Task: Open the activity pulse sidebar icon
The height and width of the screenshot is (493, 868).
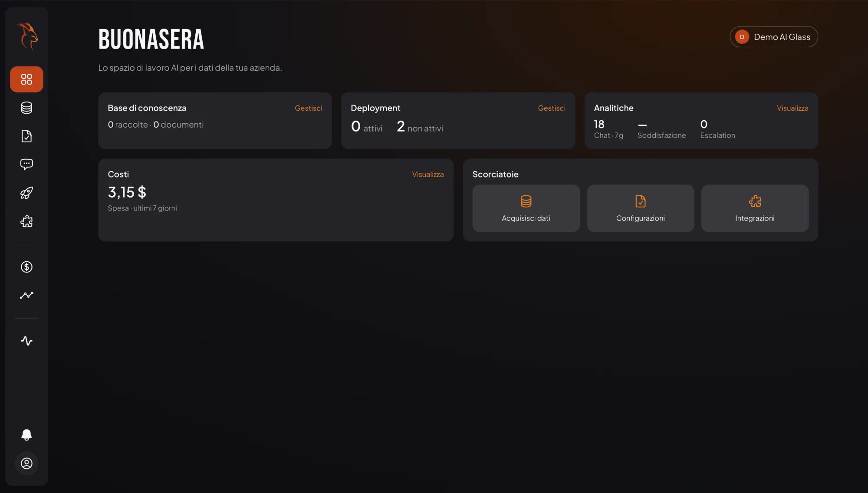Action: pos(26,341)
